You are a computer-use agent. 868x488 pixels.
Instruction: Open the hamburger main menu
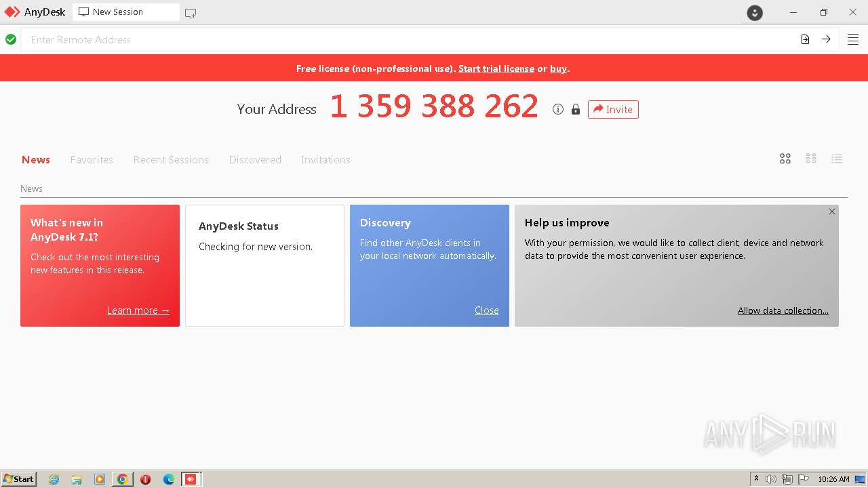tap(853, 39)
